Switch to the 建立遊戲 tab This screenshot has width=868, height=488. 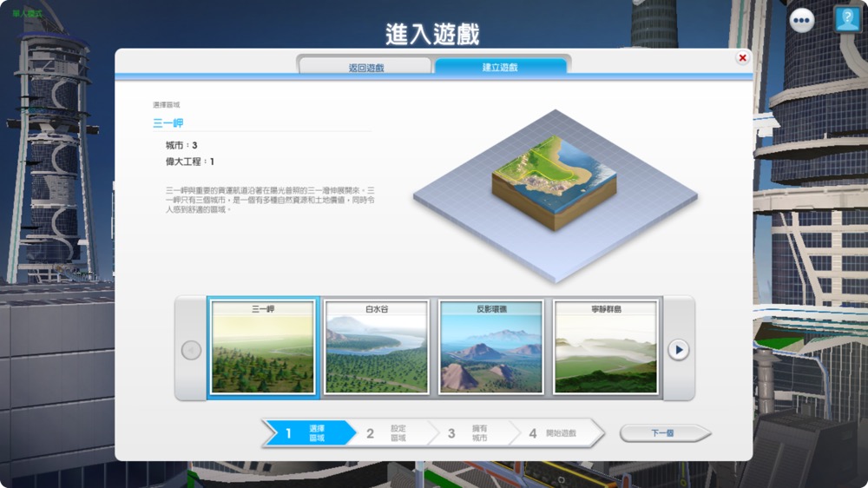coord(500,67)
